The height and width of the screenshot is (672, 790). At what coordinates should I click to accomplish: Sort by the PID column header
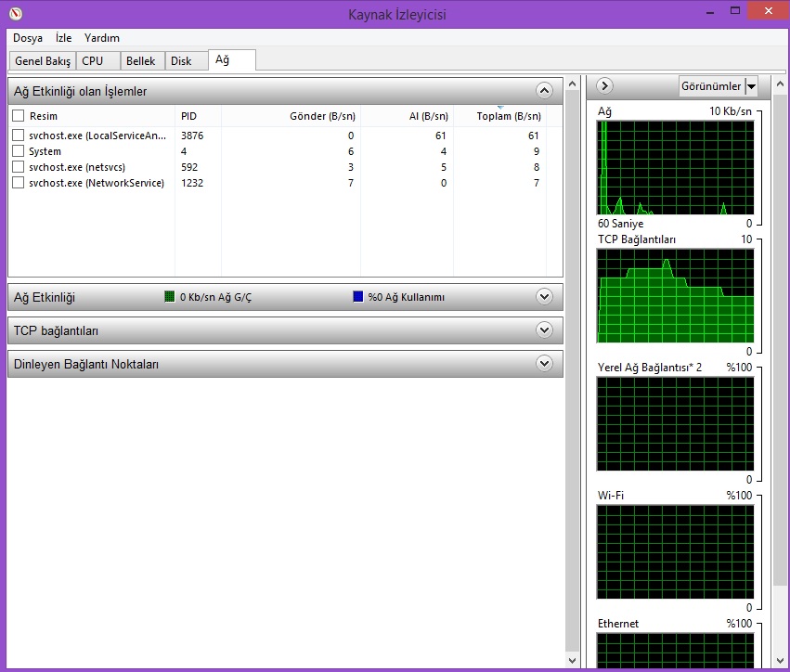click(198, 116)
